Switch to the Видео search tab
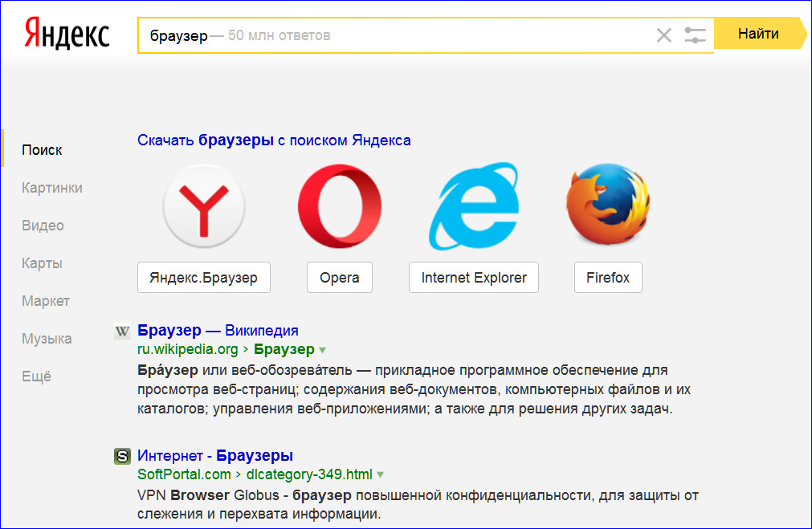 (43, 226)
